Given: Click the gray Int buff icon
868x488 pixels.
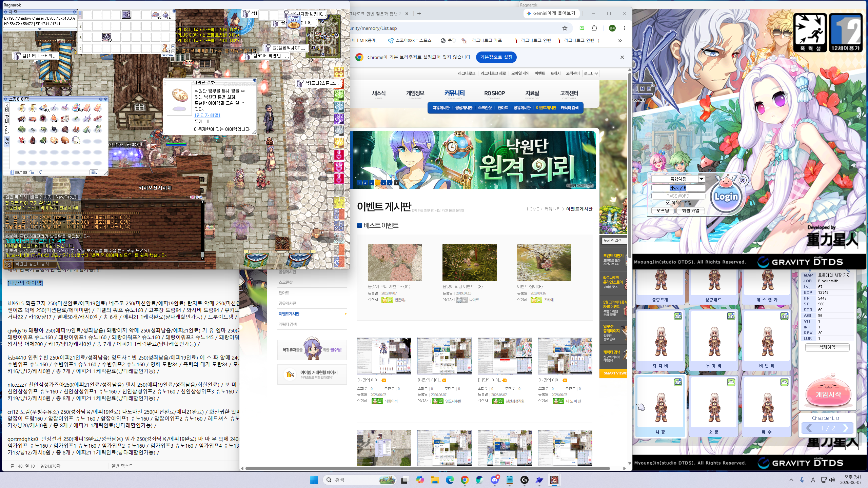Looking at the screenshot, I should (x=339, y=131).
